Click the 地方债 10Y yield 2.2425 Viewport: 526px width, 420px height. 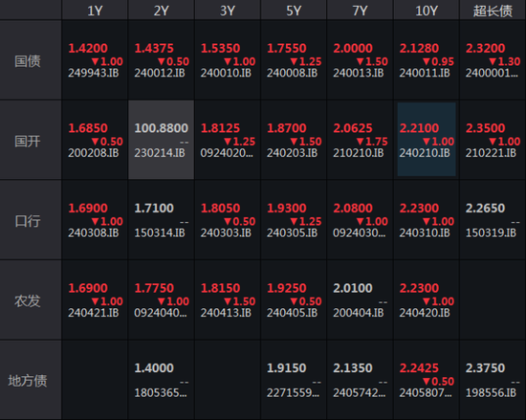point(419,368)
